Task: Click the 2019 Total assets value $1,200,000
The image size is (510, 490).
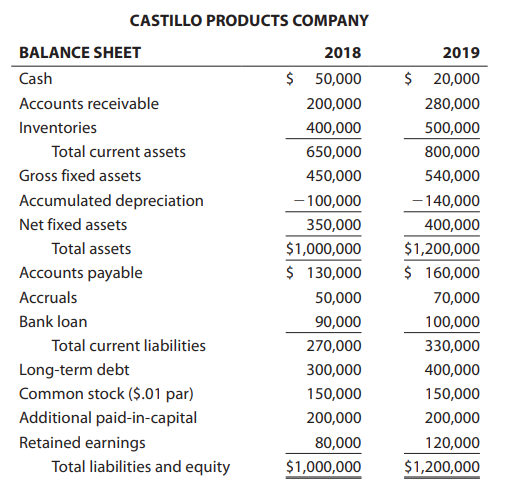Action: coord(442,249)
